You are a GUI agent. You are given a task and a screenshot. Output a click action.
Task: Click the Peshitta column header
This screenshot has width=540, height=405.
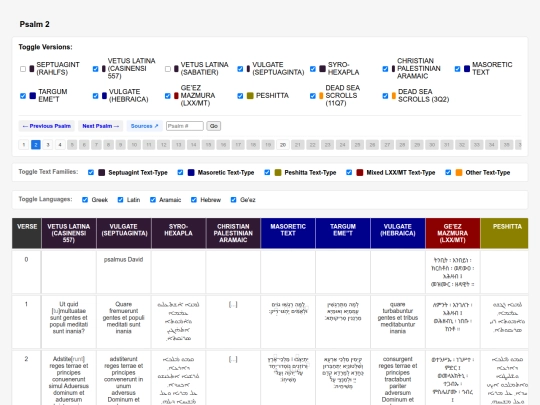click(x=505, y=233)
